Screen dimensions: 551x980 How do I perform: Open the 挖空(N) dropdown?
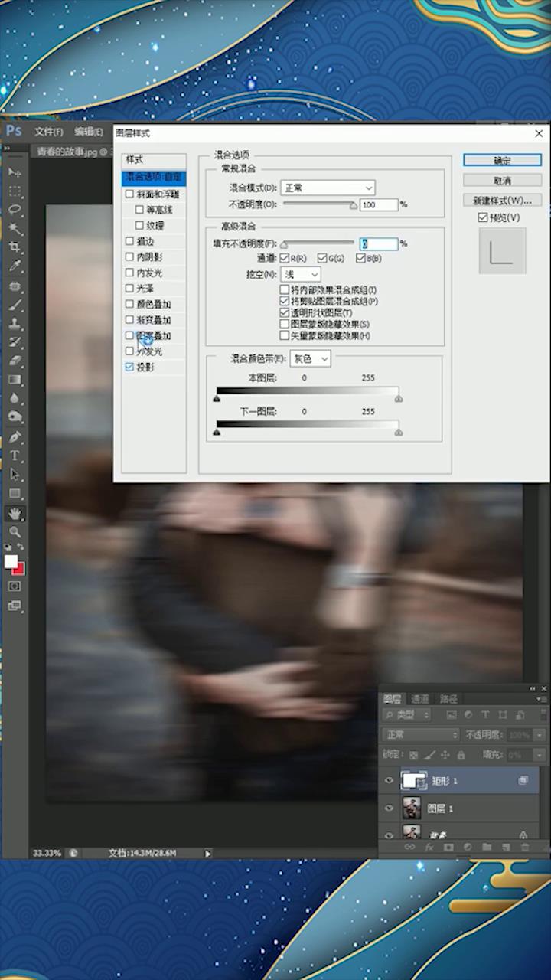point(301,274)
